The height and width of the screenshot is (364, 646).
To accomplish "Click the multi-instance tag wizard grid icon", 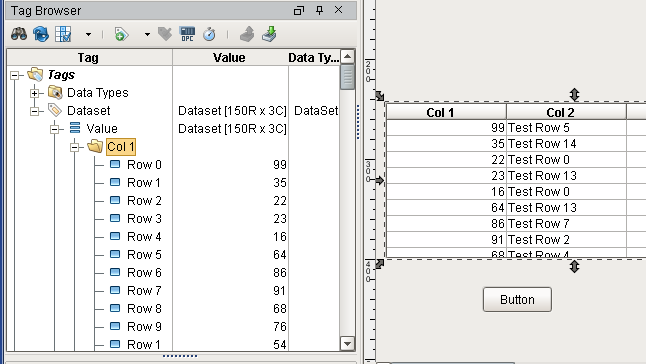I will (63, 34).
